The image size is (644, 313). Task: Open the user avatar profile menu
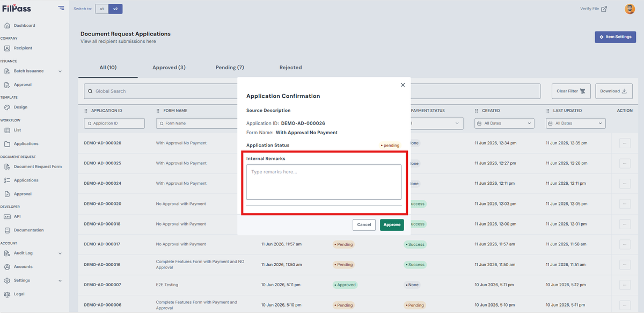[630, 9]
